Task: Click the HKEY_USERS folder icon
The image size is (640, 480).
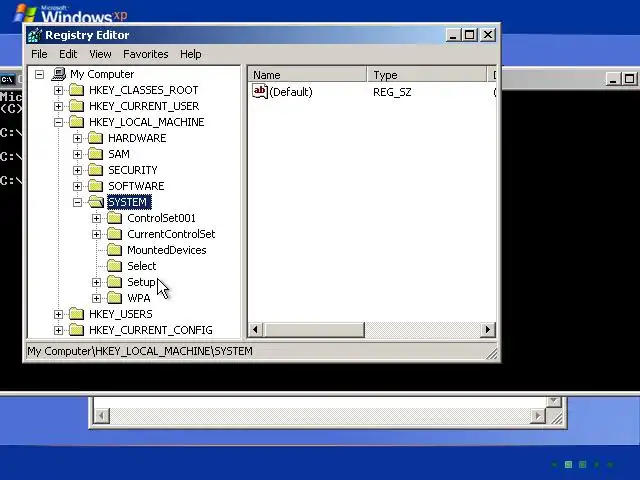Action: [77, 314]
